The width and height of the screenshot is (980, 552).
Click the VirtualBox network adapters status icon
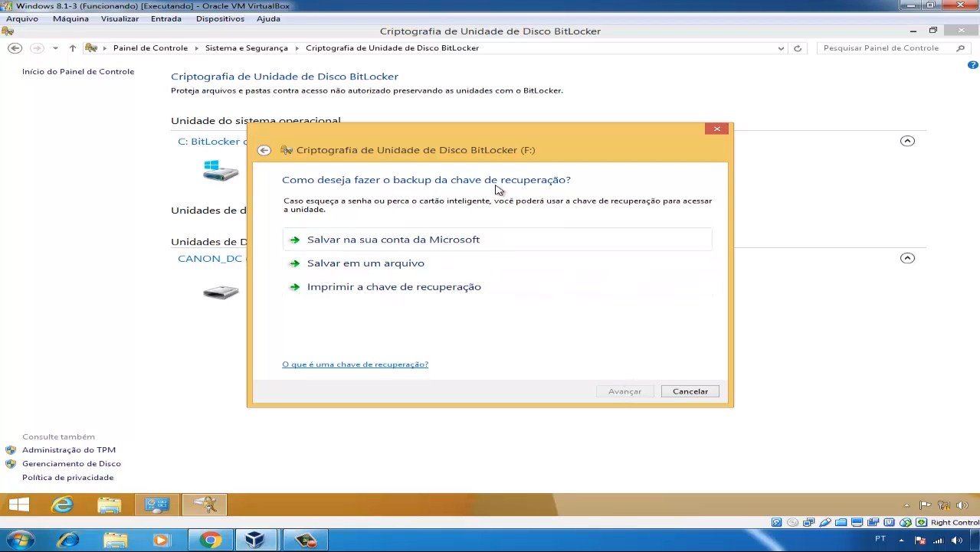pos(809,523)
